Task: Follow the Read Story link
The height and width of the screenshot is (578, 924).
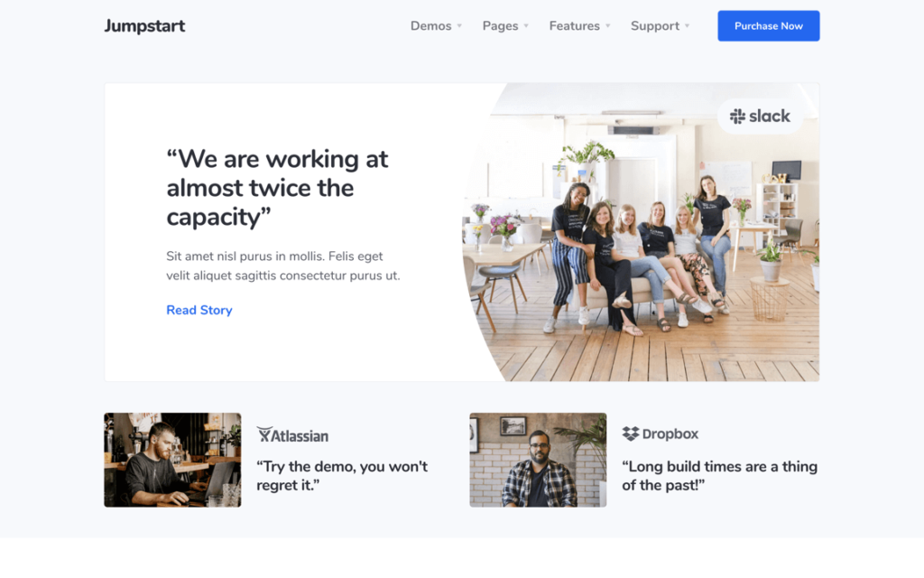Action: click(x=199, y=310)
